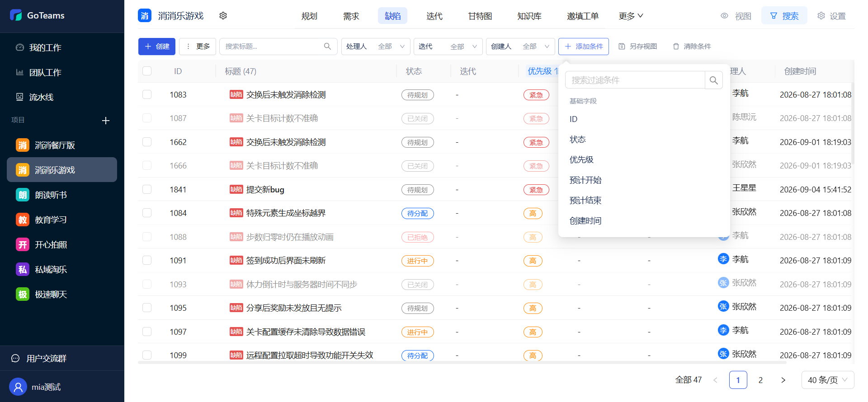The image size is (868, 402).
Task: Open issue 提交新bug
Action: [265, 189]
